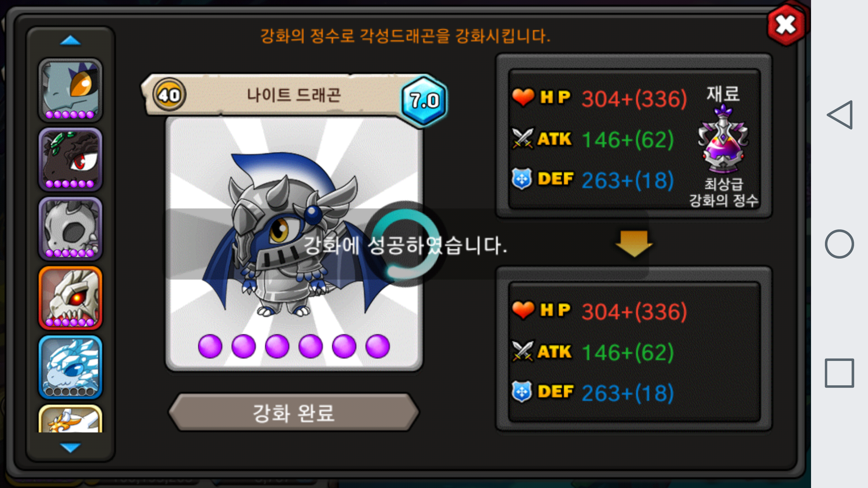Select the white and gold dragon portrait
This screenshot has height=488, width=868.
point(71,419)
